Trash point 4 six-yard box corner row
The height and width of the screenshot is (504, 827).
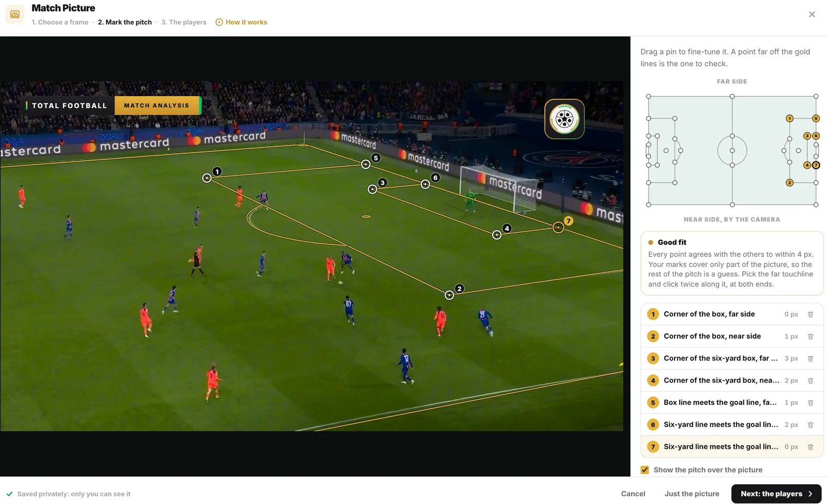[x=810, y=381]
